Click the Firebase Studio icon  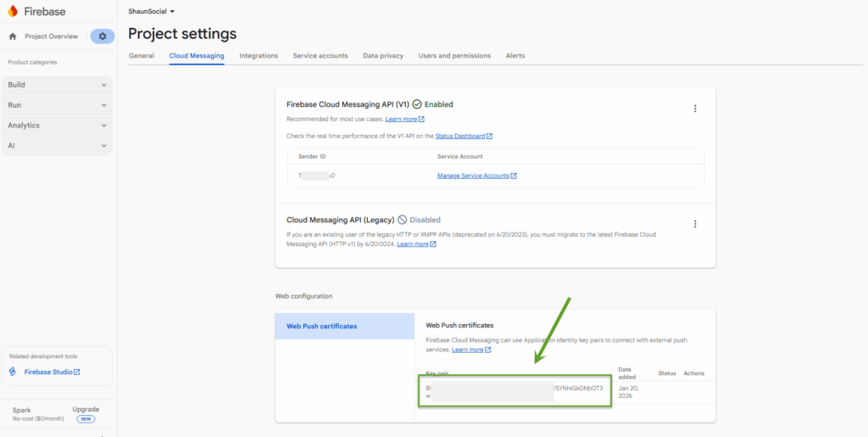click(13, 372)
